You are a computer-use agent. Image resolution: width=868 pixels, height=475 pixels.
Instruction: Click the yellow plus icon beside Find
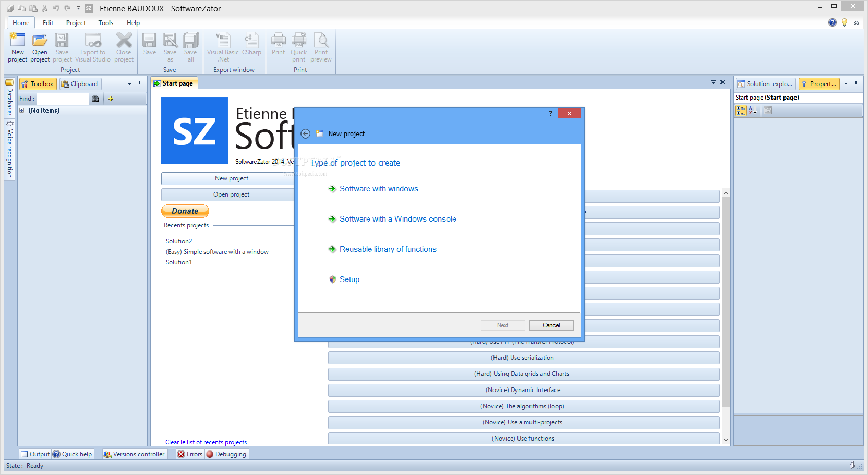(111, 99)
